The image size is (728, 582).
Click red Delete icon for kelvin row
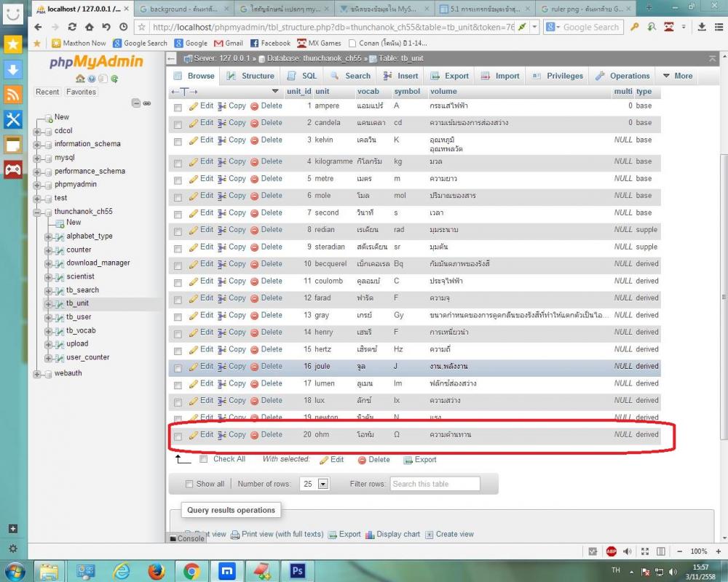point(254,140)
